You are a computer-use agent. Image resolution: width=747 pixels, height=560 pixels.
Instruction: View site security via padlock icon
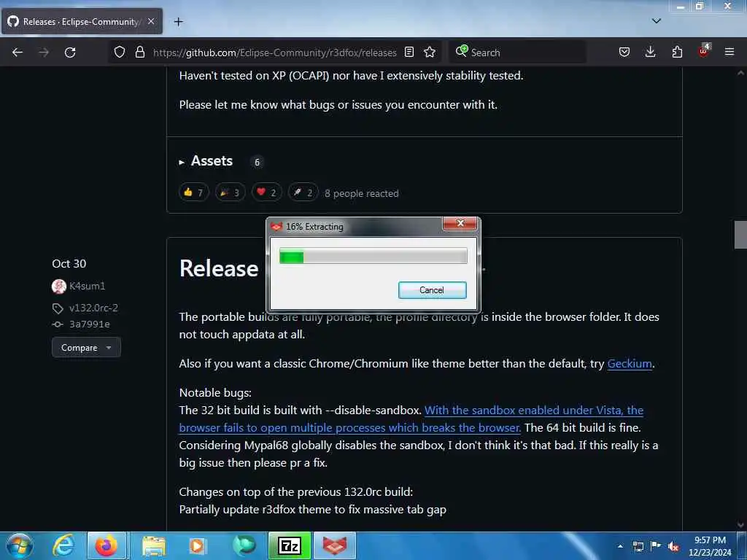[139, 52]
